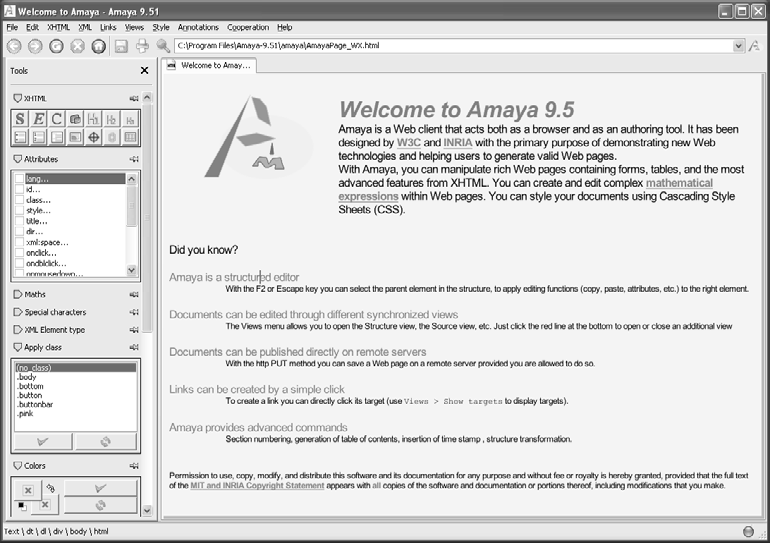Detach the Colors panel with its pin icon
Viewport: 770px width, 543px height.
tap(134, 466)
